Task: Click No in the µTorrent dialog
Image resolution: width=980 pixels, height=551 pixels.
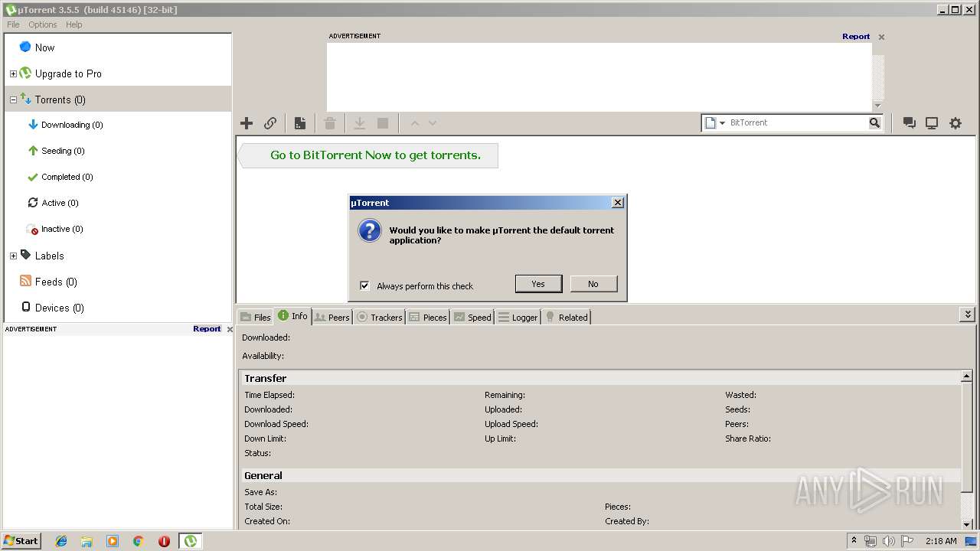Action: pos(593,284)
